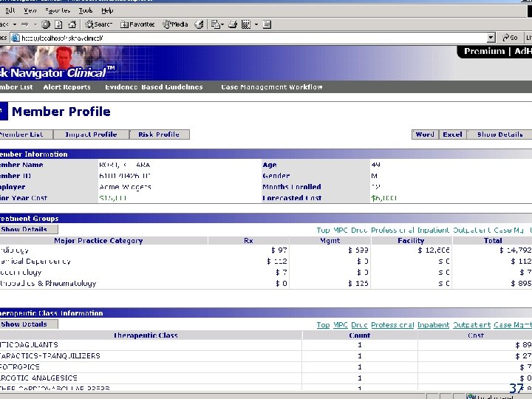Select Member List in navigation bar
The width and height of the screenshot is (532, 399).
click(x=16, y=87)
